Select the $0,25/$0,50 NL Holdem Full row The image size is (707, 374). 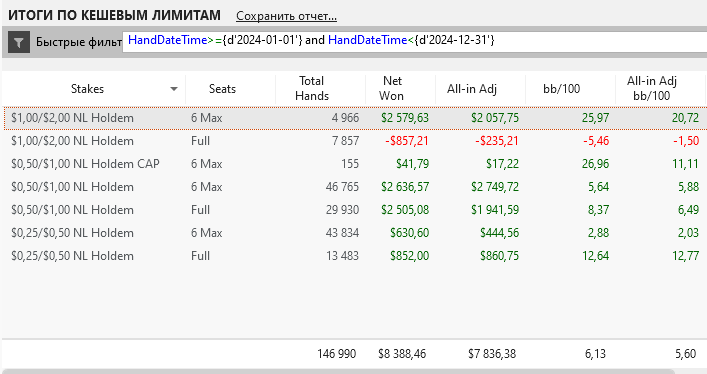pyautogui.click(x=355, y=256)
